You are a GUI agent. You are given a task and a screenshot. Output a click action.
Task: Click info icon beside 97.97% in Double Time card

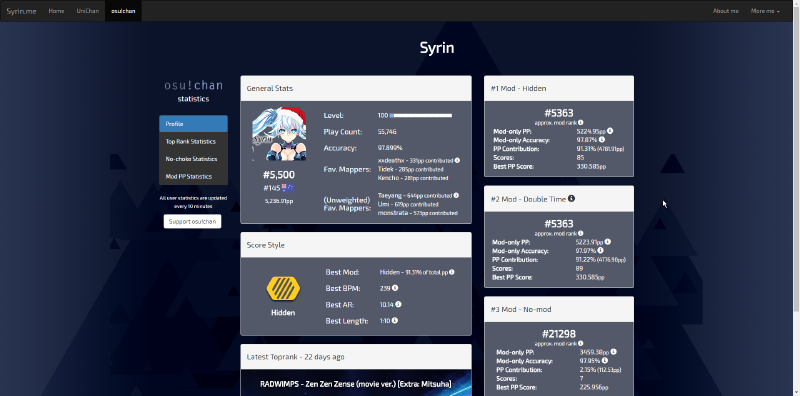[x=600, y=250]
